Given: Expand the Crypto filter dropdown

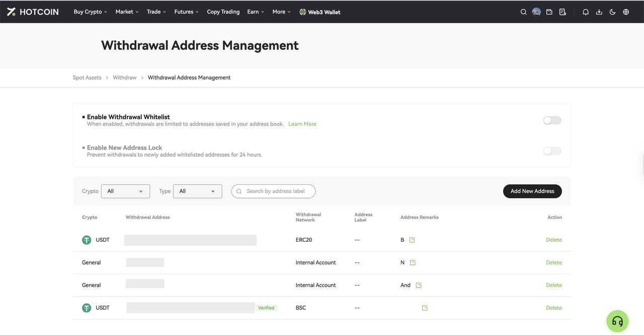Looking at the screenshot, I should [125, 191].
